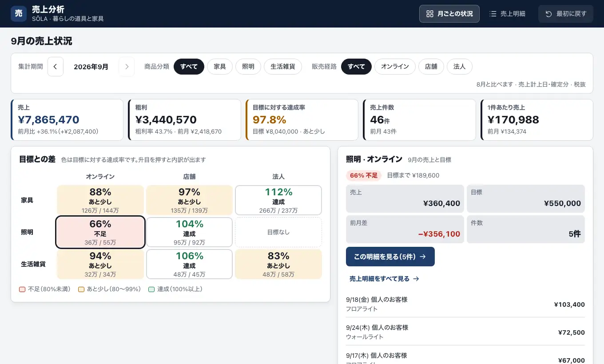The height and width of the screenshot is (364, 604).
Task: Click the green 達成 legend swatch
Action: (151, 289)
